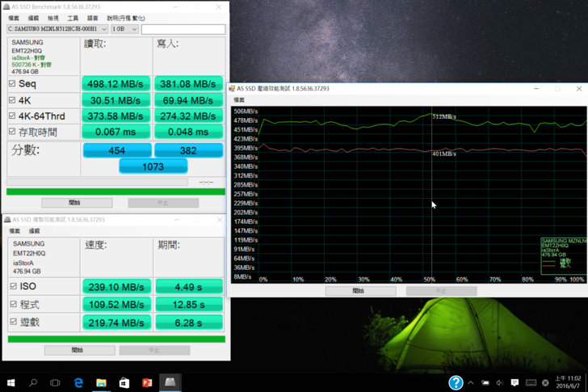Click the AS SSD Benchmark taskbar icon

click(x=170, y=381)
